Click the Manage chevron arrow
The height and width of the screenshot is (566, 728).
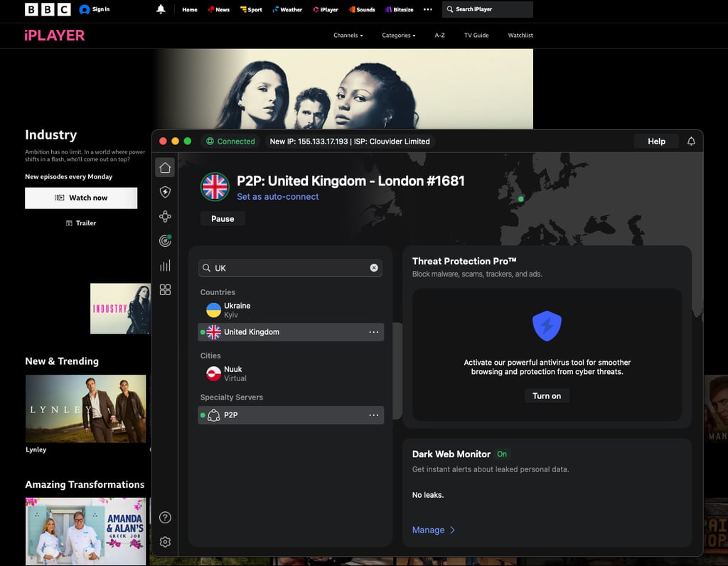[x=453, y=530]
